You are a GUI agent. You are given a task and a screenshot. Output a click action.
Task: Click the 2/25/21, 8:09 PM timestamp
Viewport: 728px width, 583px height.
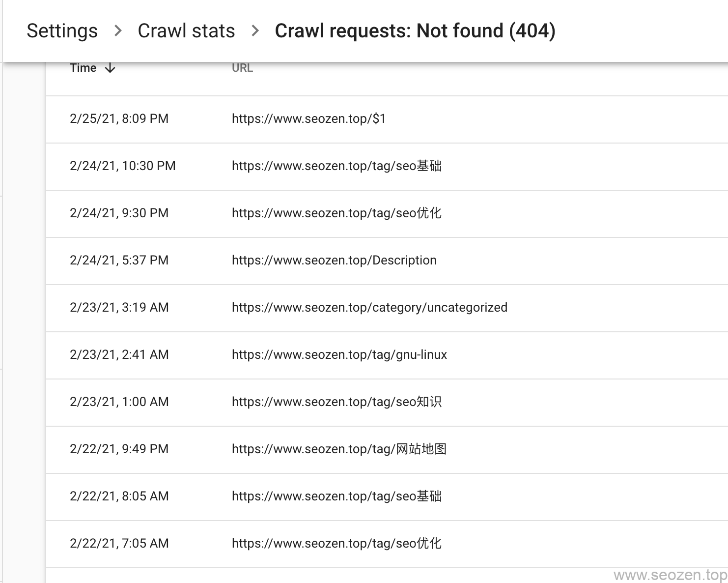119,119
